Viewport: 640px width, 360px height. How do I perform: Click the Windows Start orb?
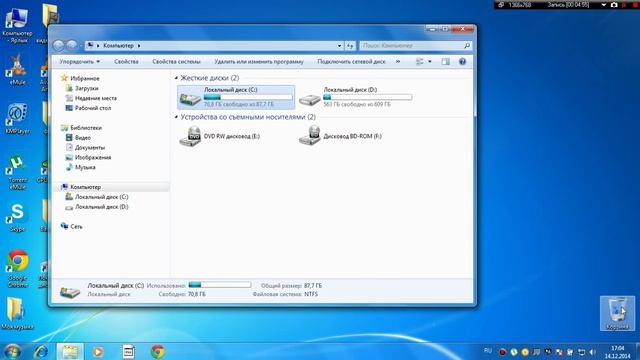tap(12, 351)
